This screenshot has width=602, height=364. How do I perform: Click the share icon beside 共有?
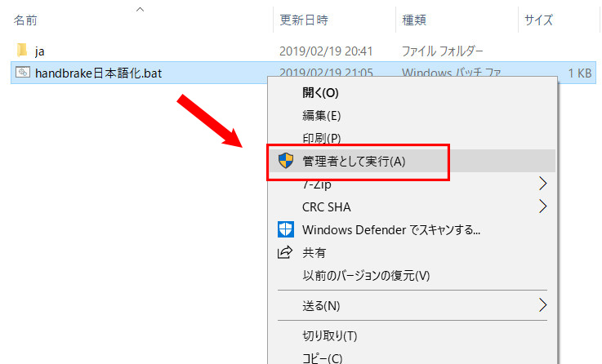click(x=285, y=252)
